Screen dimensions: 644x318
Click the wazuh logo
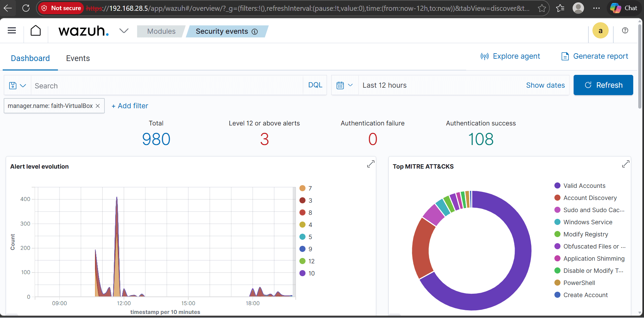pos(84,31)
